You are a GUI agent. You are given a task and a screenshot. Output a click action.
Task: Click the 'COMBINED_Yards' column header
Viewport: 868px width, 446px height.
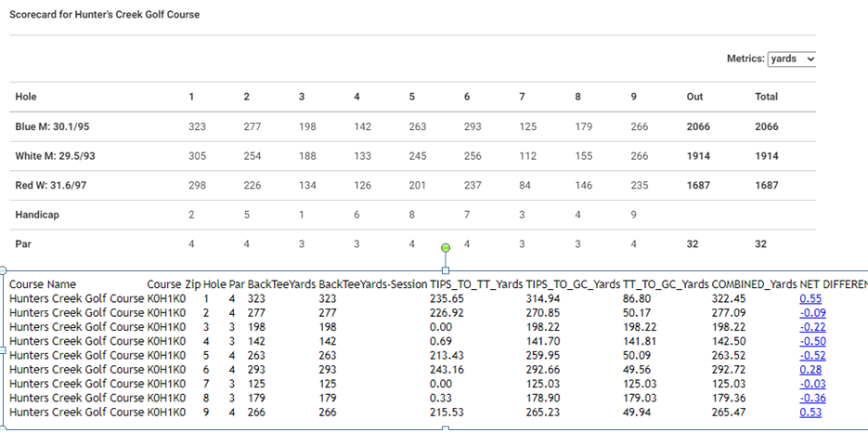pyautogui.click(x=754, y=284)
